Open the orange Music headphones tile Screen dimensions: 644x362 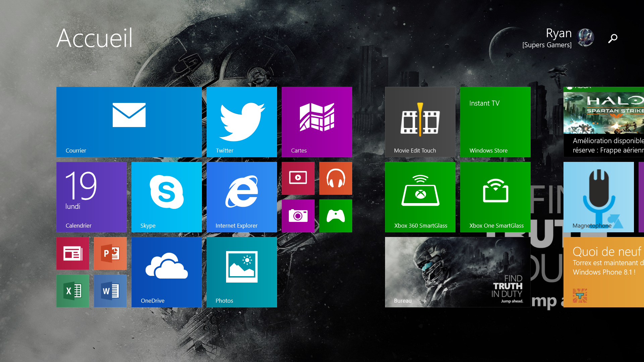click(x=336, y=178)
